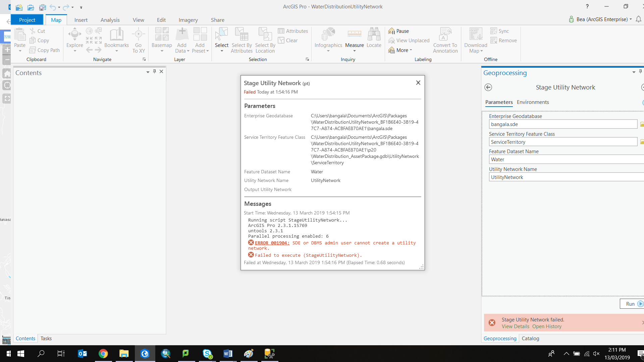The width and height of the screenshot is (644, 362).
Task: Click the Copy Path command
Action: point(45,50)
